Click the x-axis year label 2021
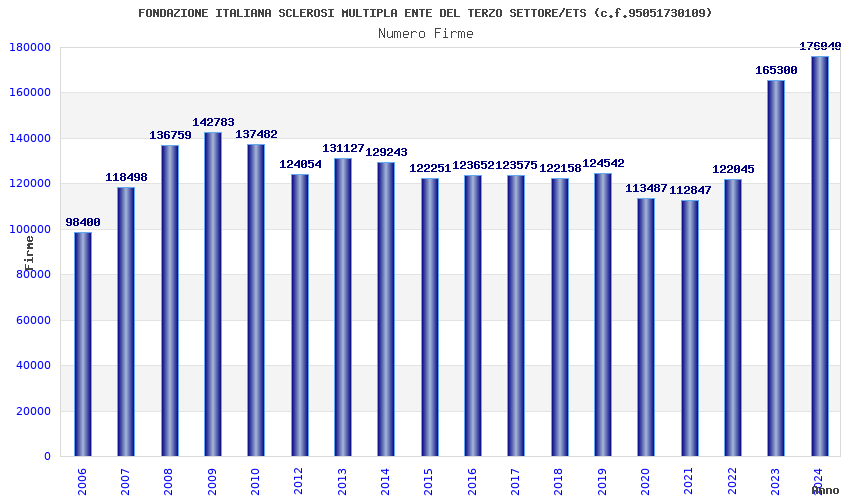 (x=688, y=482)
